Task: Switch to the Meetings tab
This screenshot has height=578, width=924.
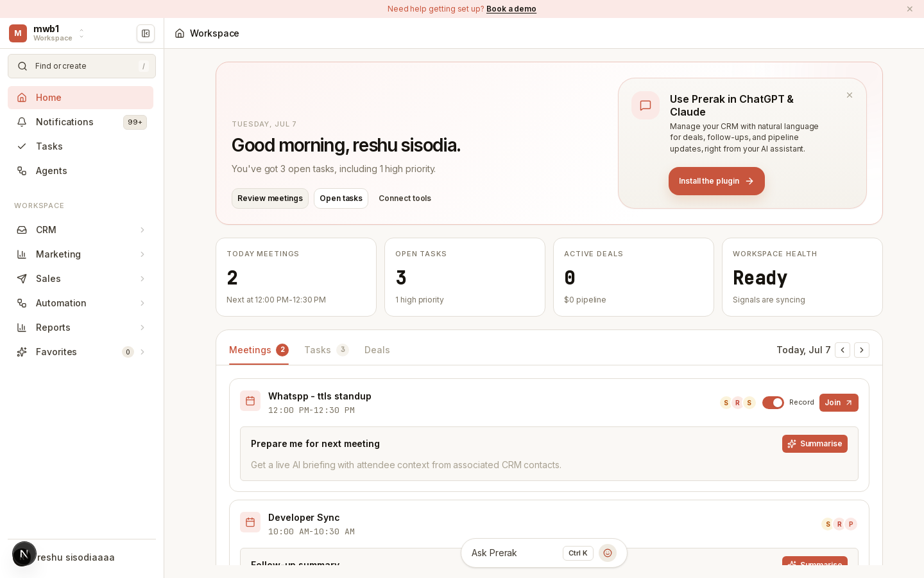Action: pyautogui.click(x=259, y=350)
